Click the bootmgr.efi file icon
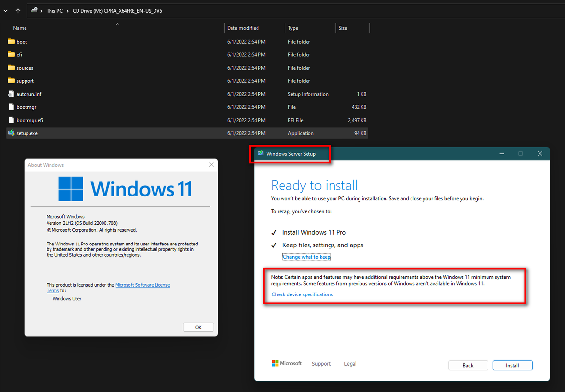This screenshot has width=565, height=392. (x=11, y=120)
